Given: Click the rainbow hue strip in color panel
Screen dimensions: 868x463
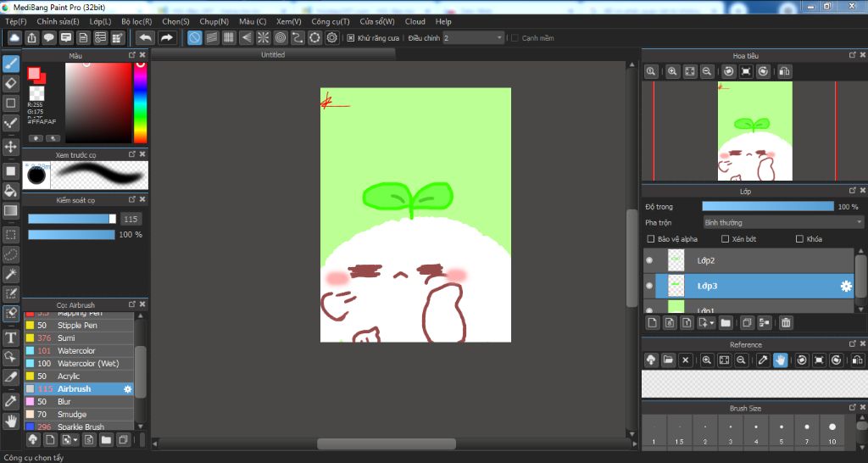Looking at the screenshot, I should [140, 102].
